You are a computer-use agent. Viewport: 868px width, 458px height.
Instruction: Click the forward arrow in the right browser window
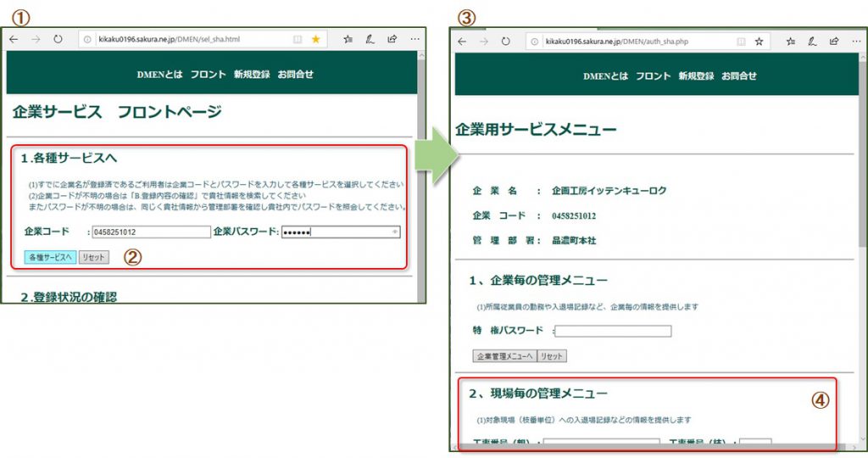tap(484, 42)
